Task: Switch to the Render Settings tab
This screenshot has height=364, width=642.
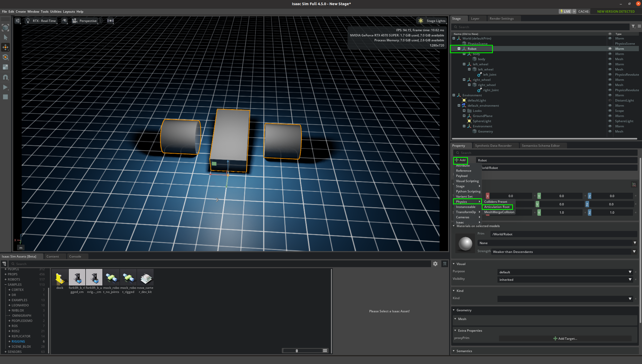Action: (501, 19)
